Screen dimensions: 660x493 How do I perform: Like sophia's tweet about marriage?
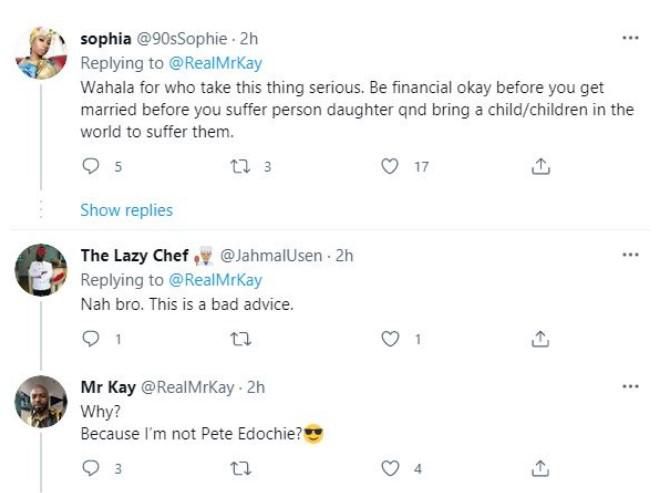coord(391,167)
